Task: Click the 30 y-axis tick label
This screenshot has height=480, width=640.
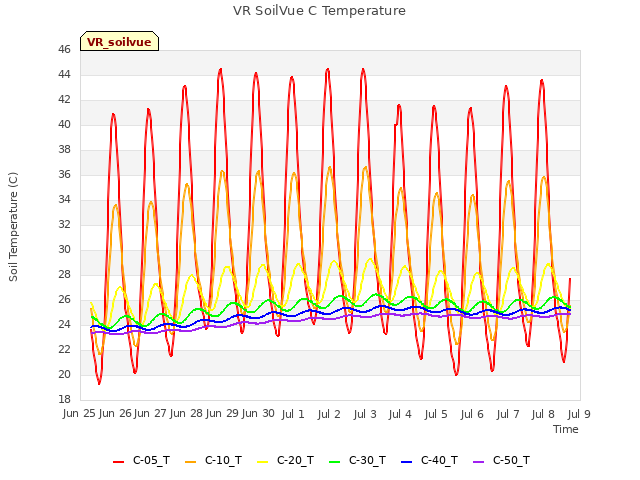Action: coord(64,249)
